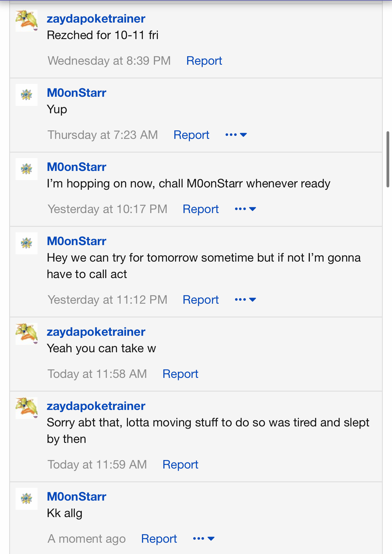Expand the options menu under 'Kk allg'
392x554 pixels.
coord(204,539)
